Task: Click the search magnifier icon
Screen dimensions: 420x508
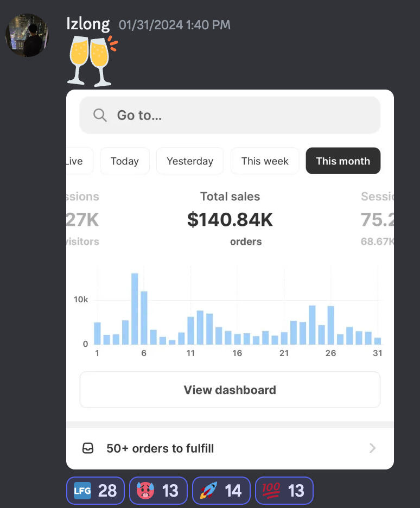Action: pyautogui.click(x=99, y=115)
